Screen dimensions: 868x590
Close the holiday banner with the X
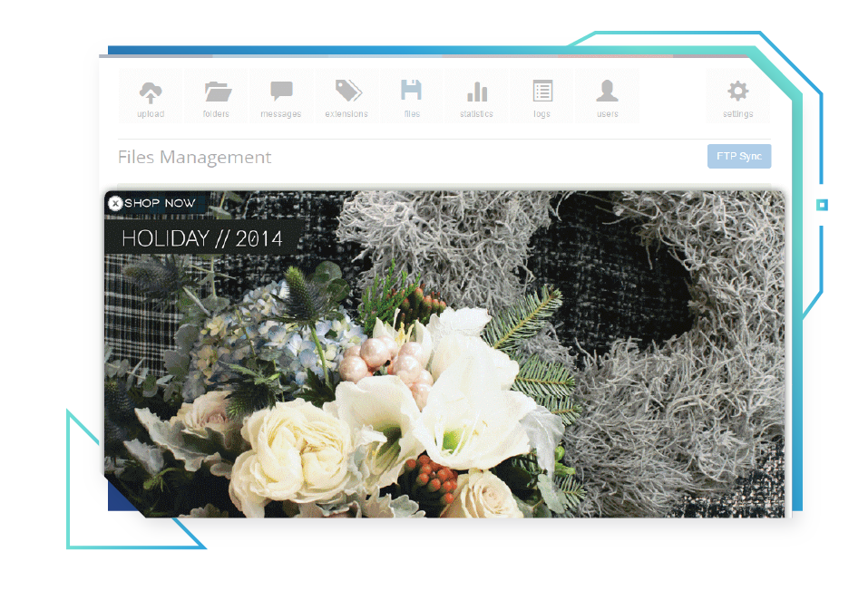point(115,203)
